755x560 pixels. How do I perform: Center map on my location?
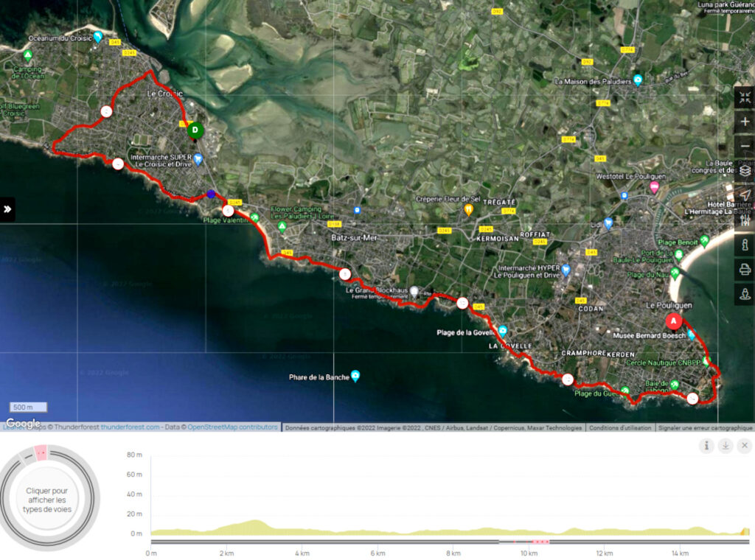(x=745, y=195)
